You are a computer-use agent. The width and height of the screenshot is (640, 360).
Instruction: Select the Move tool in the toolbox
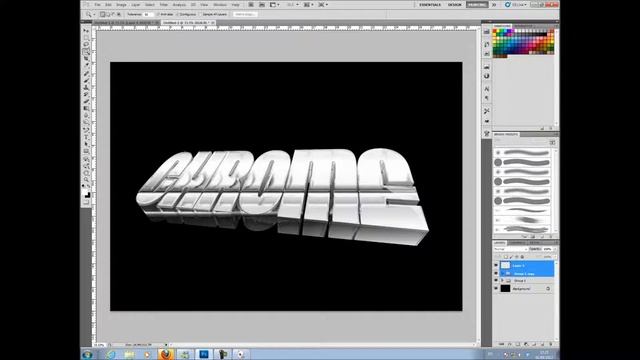[x=86, y=31]
